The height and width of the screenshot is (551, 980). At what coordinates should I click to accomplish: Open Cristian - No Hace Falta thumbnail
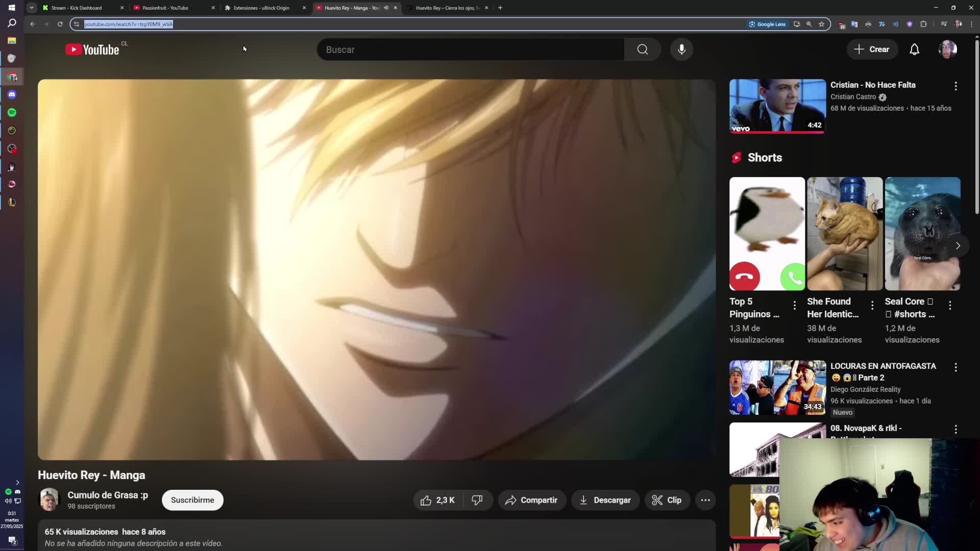(777, 106)
